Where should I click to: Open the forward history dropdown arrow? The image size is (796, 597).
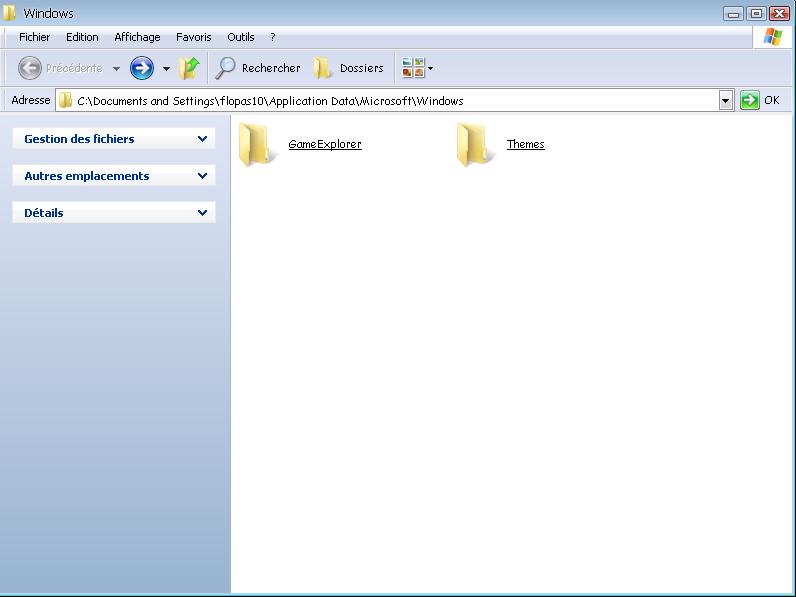pos(167,69)
